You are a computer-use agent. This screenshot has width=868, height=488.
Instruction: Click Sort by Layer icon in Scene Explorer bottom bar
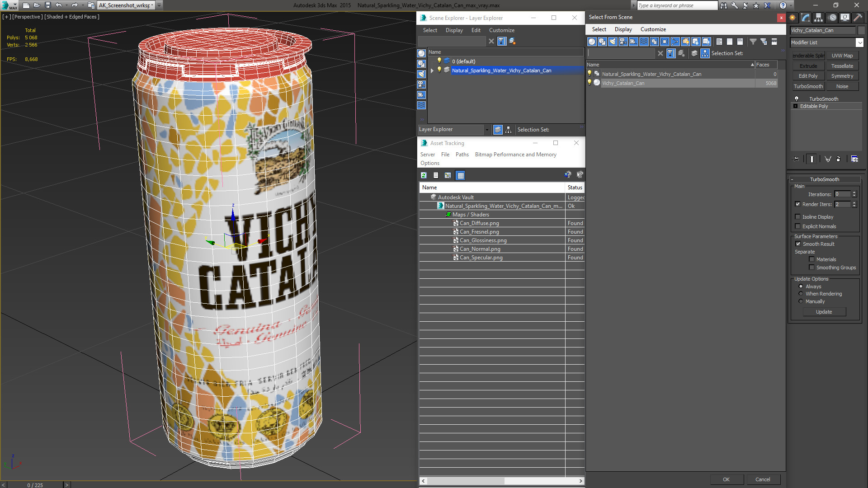pos(498,130)
